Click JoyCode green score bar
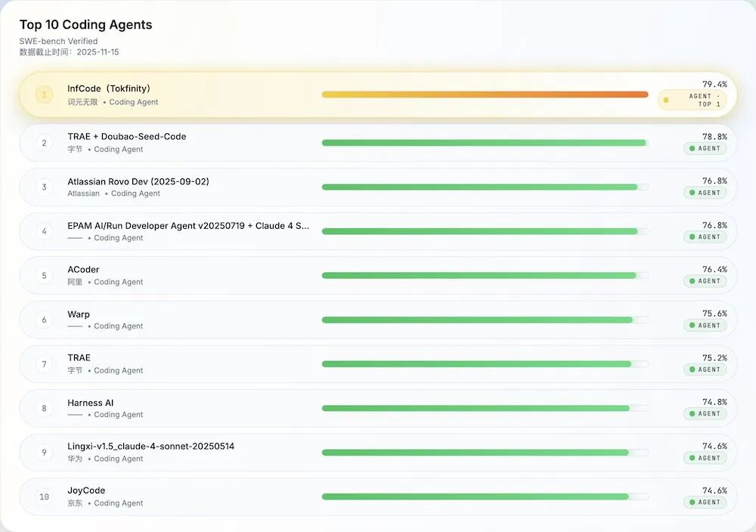 [x=476, y=496]
